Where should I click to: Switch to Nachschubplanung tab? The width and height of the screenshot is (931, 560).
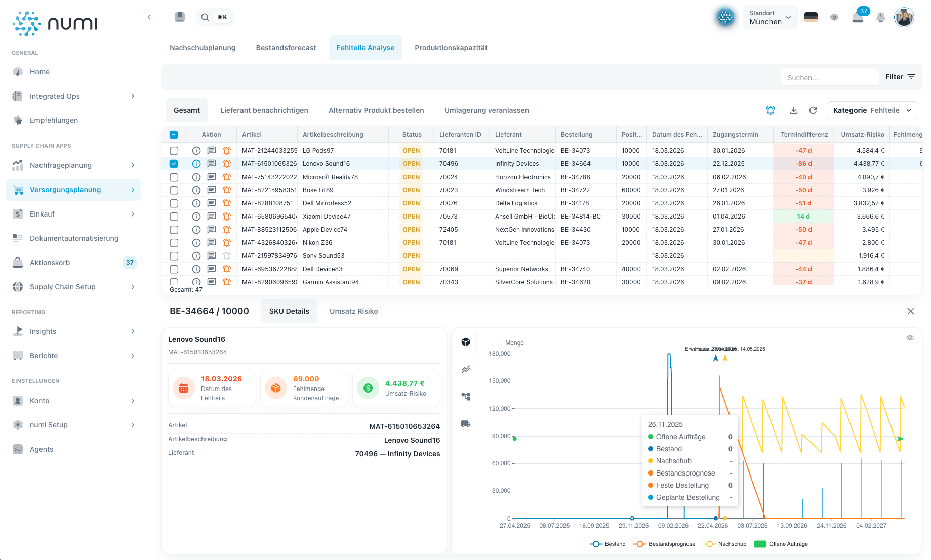coord(203,48)
